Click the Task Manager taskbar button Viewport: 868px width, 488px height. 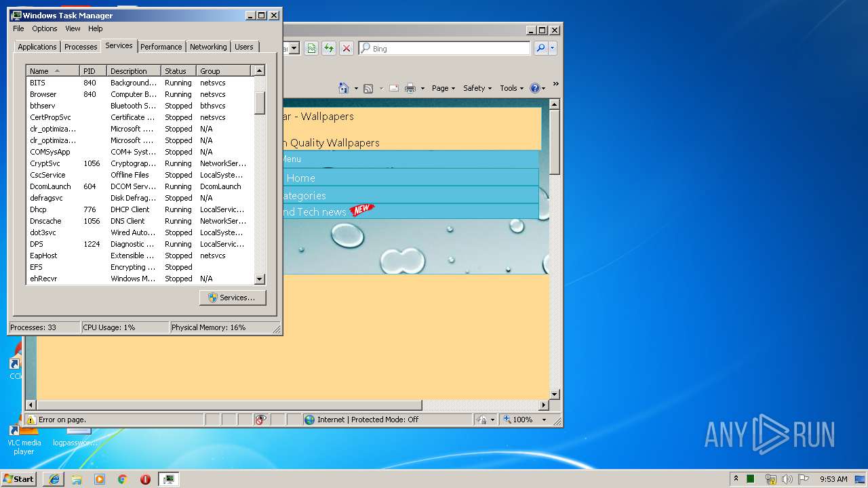[169, 479]
